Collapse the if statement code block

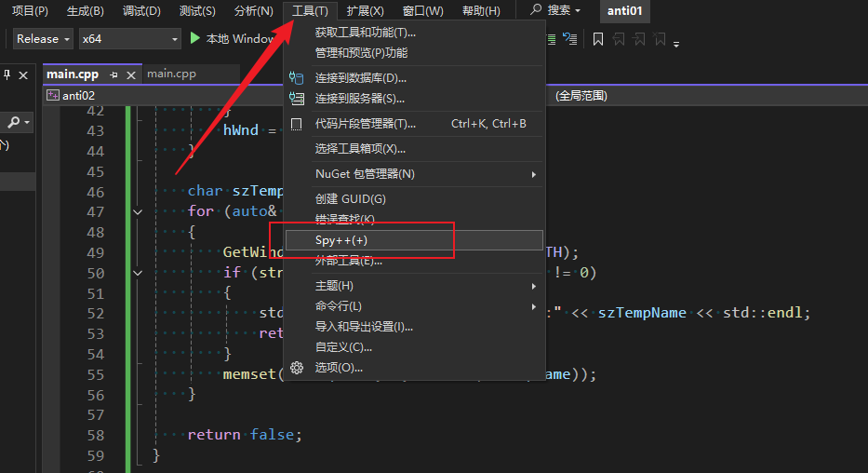point(139,274)
